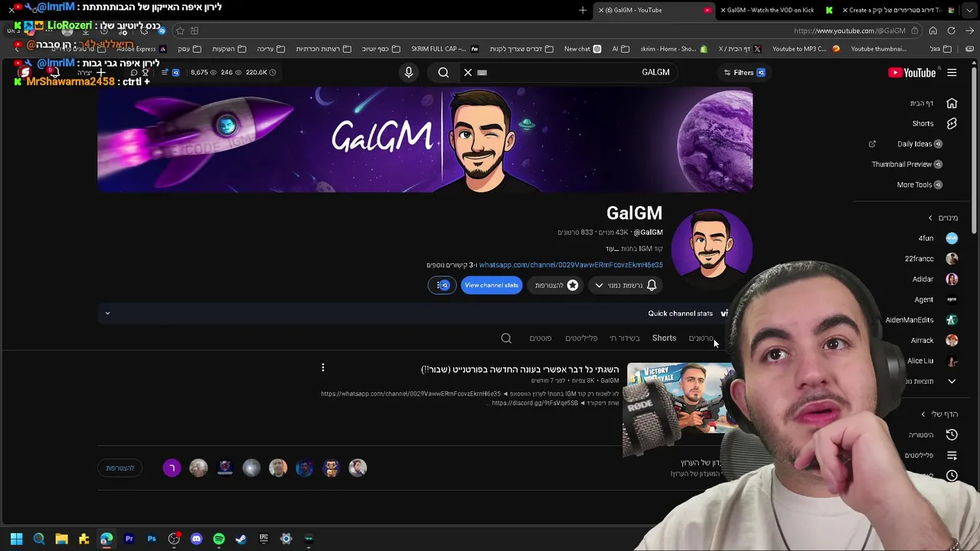Open the featured Fortnite video title

coord(520,370)
